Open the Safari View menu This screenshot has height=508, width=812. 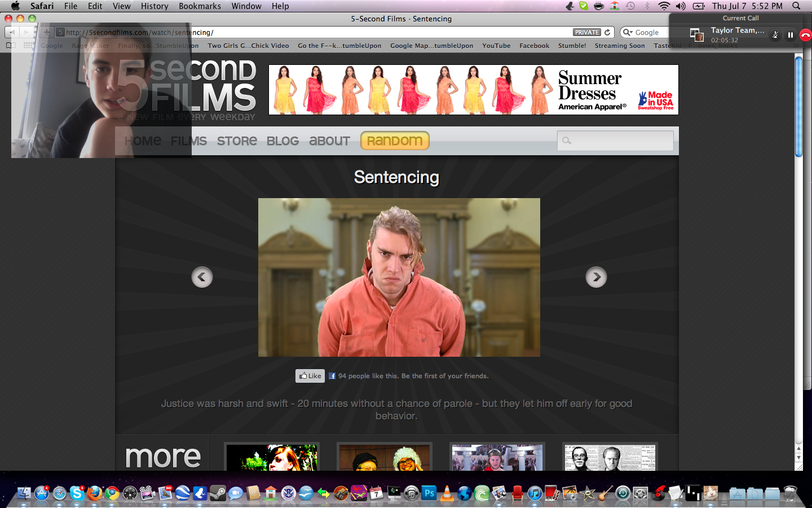coord(121,6)
